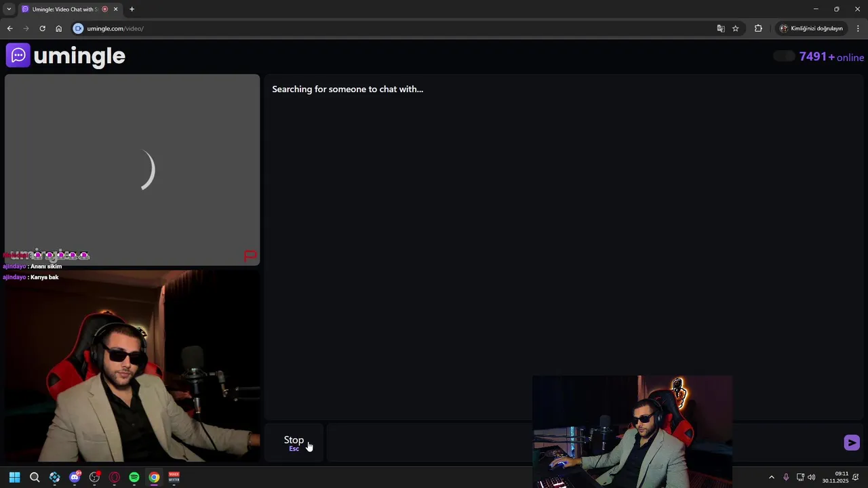The width and height of the screenshot is (868, 488).
Task: Open a new tab with the plus button
Action: (x=132, y=9)
